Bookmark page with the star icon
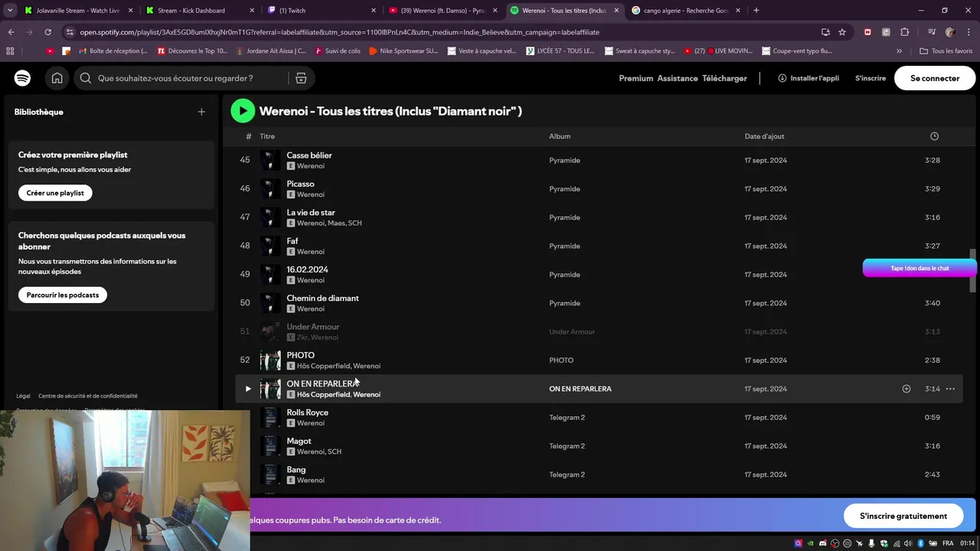This screenshot has height=551, width=980. (842, 32)
